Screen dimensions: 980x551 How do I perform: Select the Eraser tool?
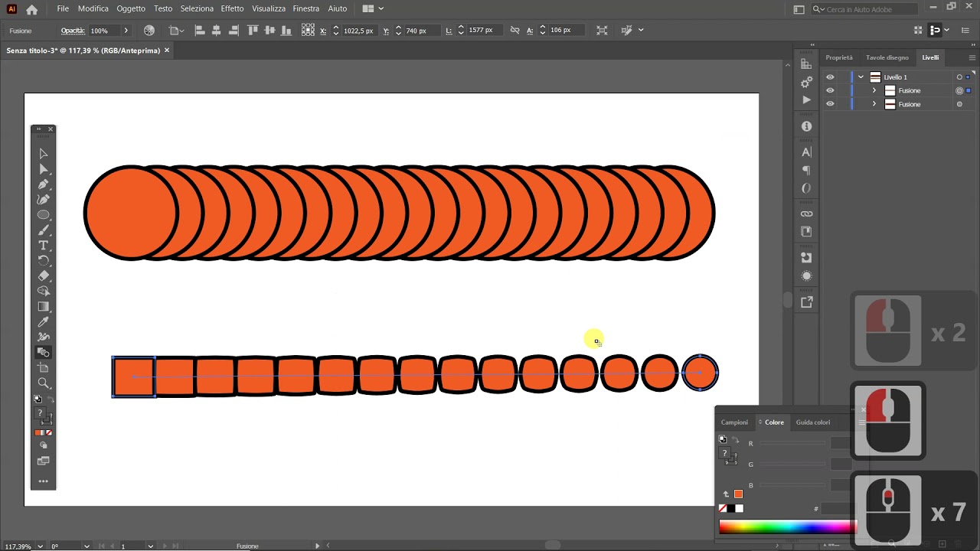click(44, 276)
